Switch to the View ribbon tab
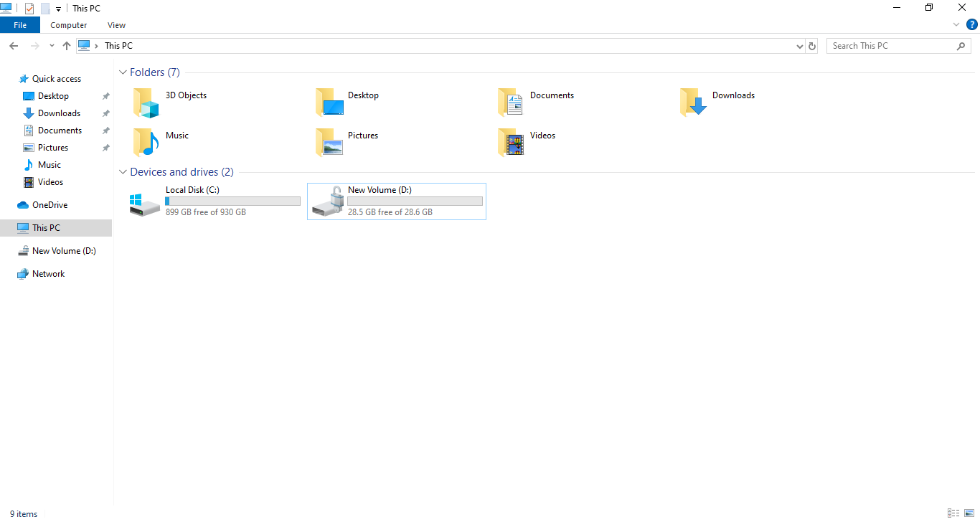The width and height of the screenshot is (980, 522). (116, 25)
